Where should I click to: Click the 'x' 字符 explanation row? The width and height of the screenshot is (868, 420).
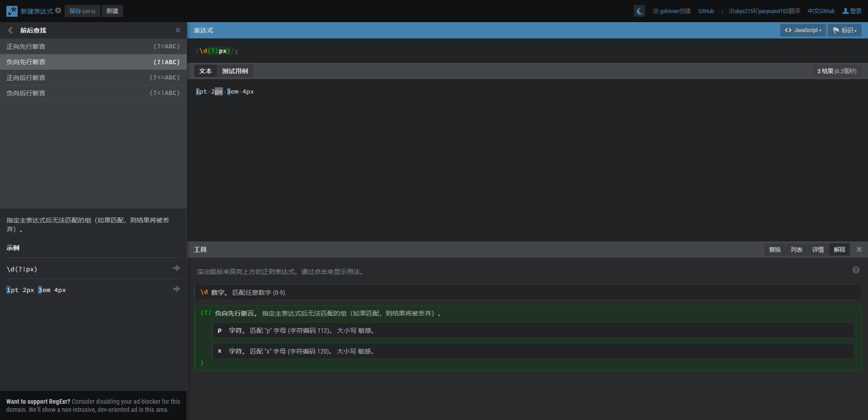[x=533, y=351]
